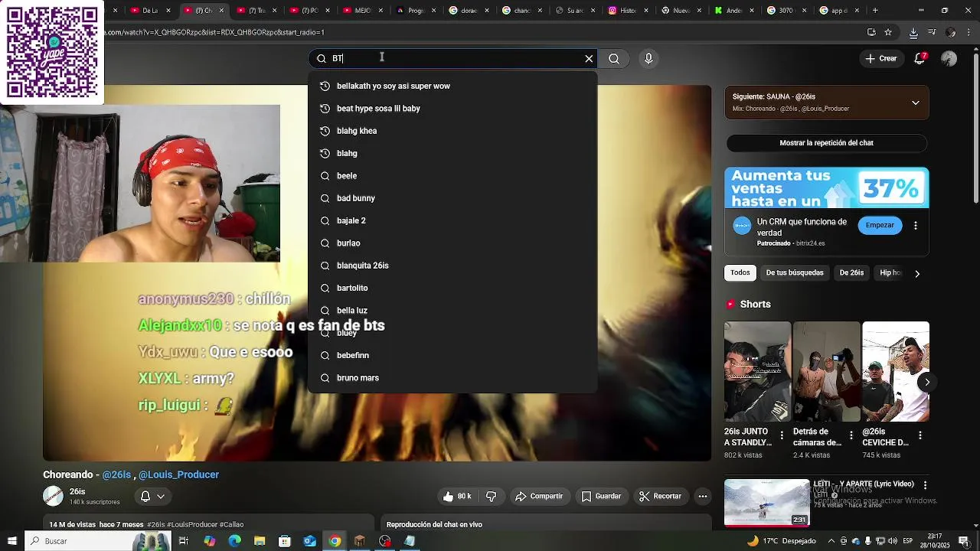Show next Shorts with arrow
Viewport: 980px width, 551px height.
926,382
